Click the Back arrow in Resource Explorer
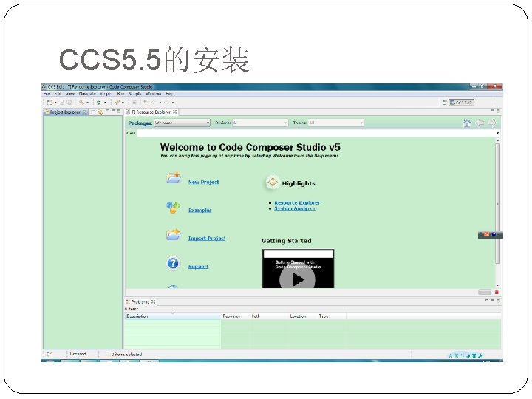 480,123
